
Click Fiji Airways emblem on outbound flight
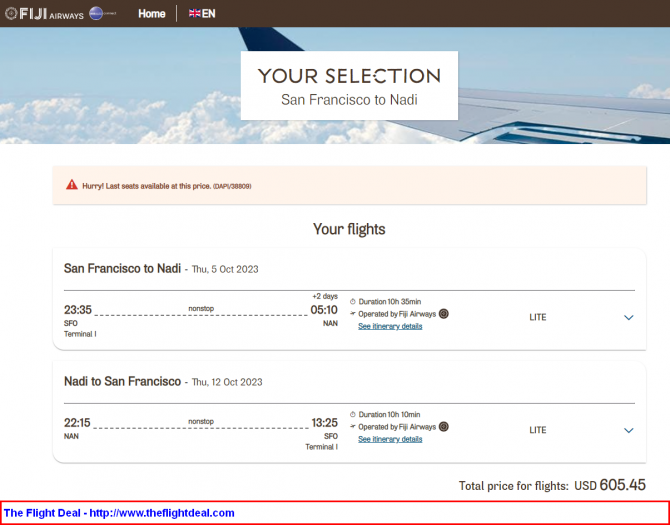coord(444,314)
